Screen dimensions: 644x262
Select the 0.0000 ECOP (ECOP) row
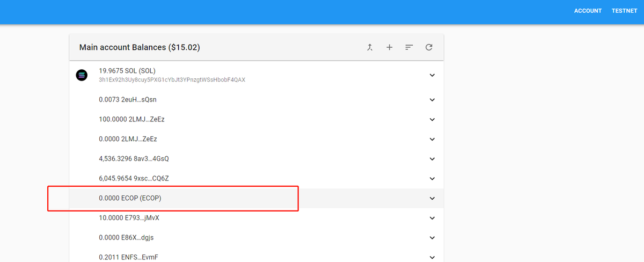click(257, 198)
